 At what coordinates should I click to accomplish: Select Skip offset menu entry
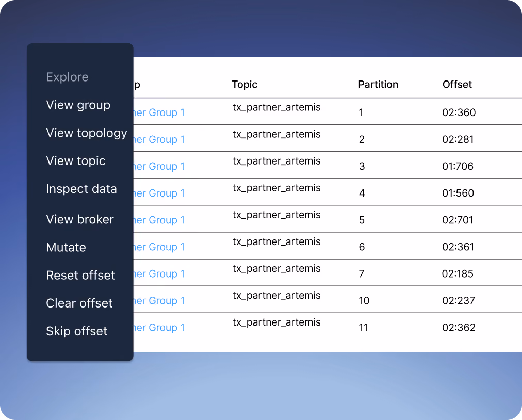coord(76,331)
